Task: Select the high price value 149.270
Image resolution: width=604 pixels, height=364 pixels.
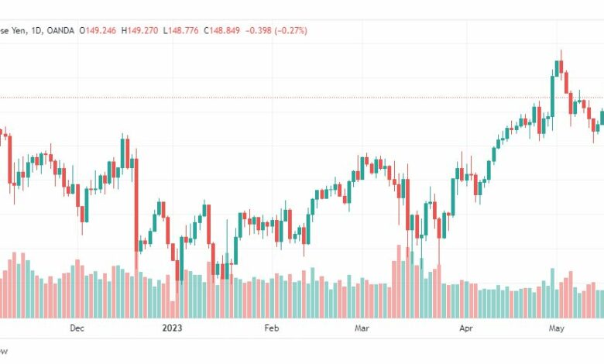Action: [x=143, y=31]
